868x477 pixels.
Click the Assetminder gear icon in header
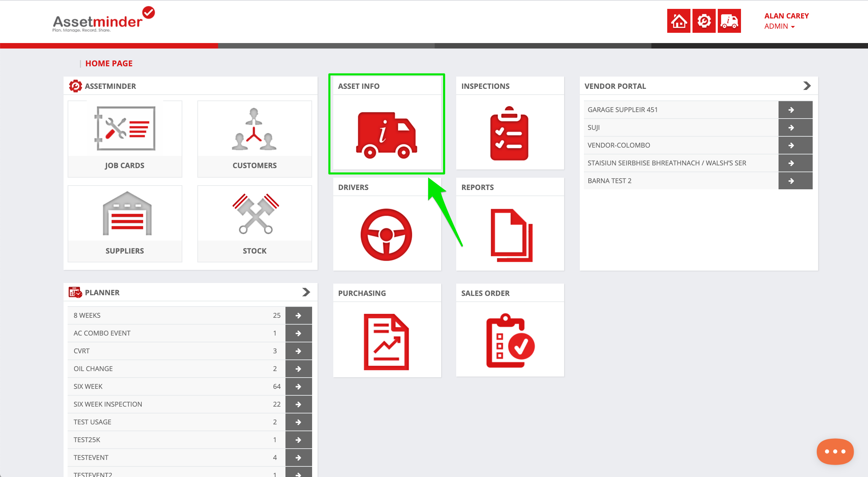click(x=704, y=21)
